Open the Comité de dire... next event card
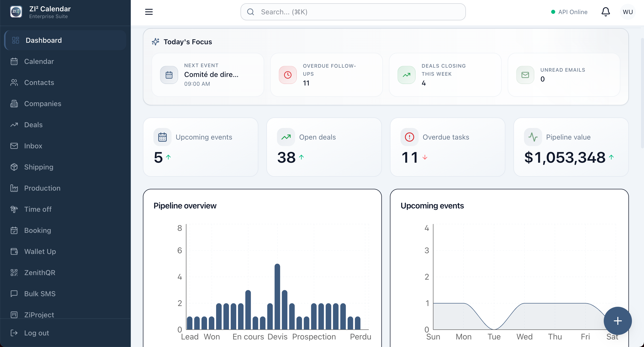Screen dimensions: 644x347 (x=208, y=75)
